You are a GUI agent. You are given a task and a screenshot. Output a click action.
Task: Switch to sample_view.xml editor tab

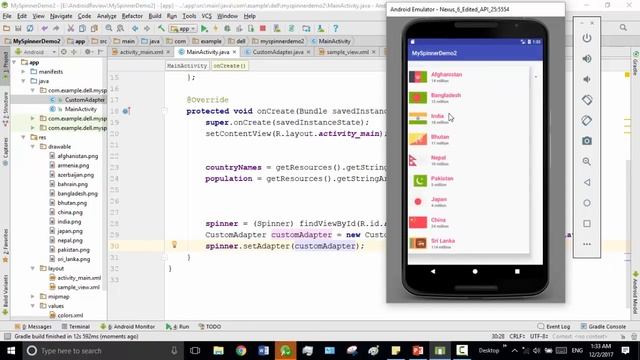347,52
